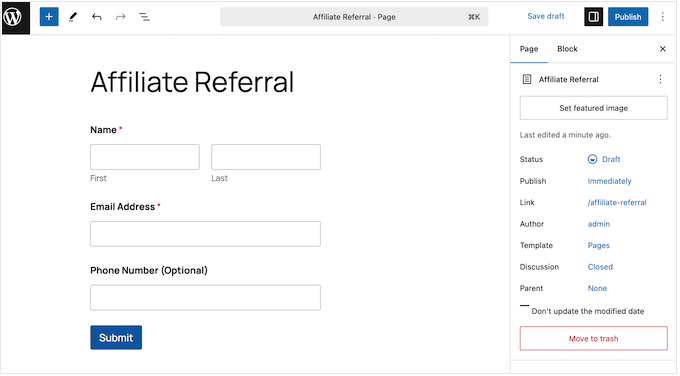Switch to the Page tab

click(x=529, y=49)
